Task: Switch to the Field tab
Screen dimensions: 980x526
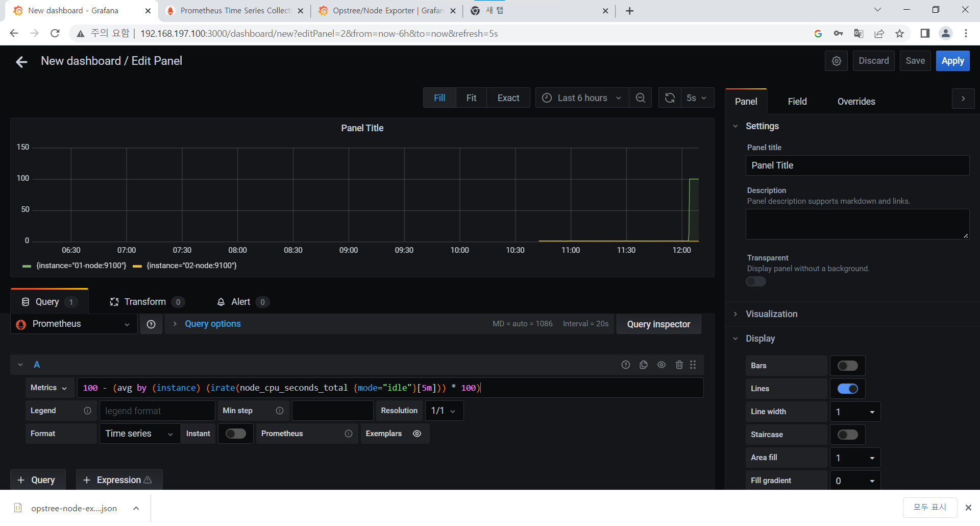Action: 797,102
